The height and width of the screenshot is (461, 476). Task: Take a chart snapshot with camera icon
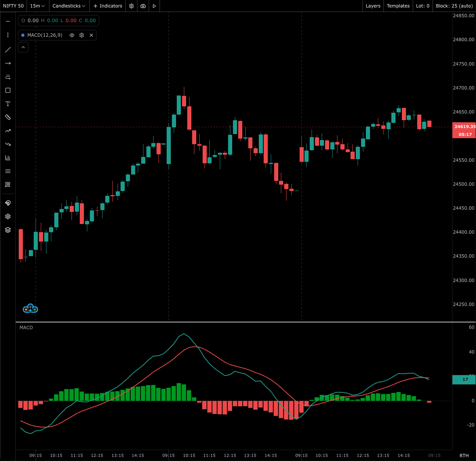coord(143,6)
